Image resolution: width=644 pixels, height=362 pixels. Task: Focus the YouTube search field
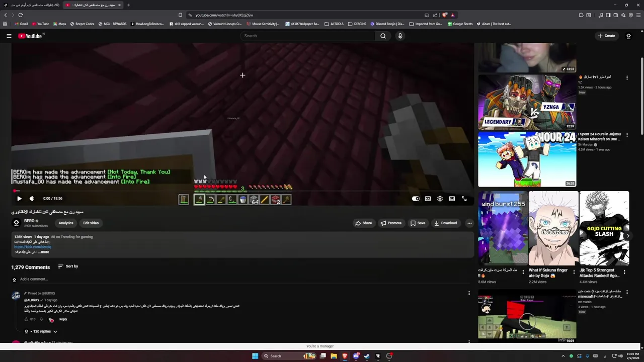308,36
